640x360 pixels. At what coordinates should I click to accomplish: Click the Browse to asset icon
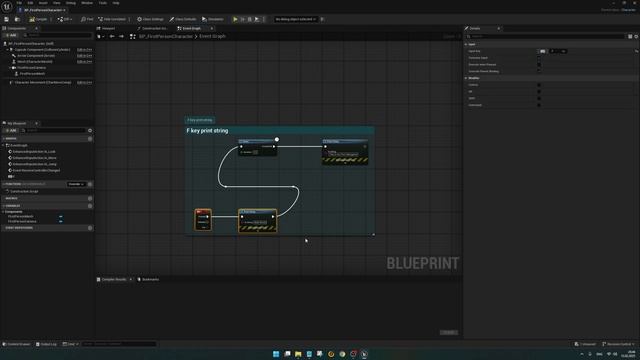pyautogui.click(x=17, y=19)
